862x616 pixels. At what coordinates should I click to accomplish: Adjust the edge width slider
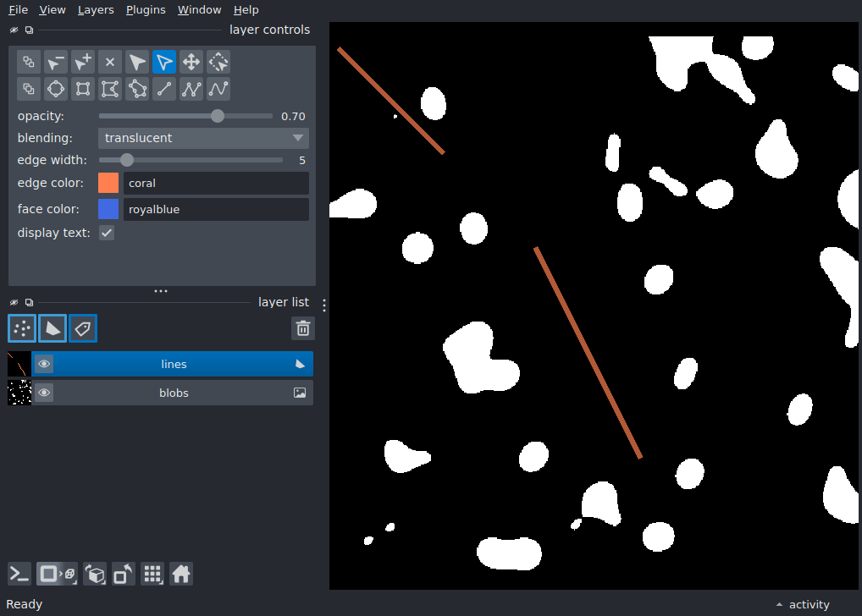point(191,160)
